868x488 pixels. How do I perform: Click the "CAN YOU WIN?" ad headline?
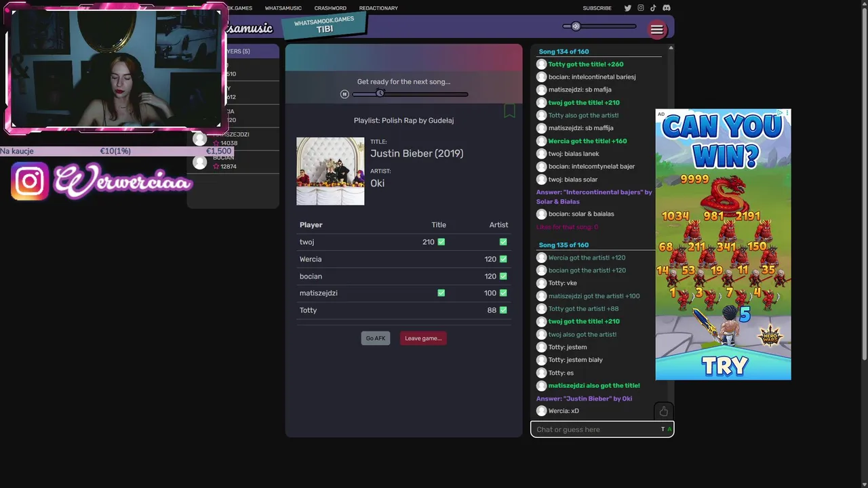click(722, 141)
